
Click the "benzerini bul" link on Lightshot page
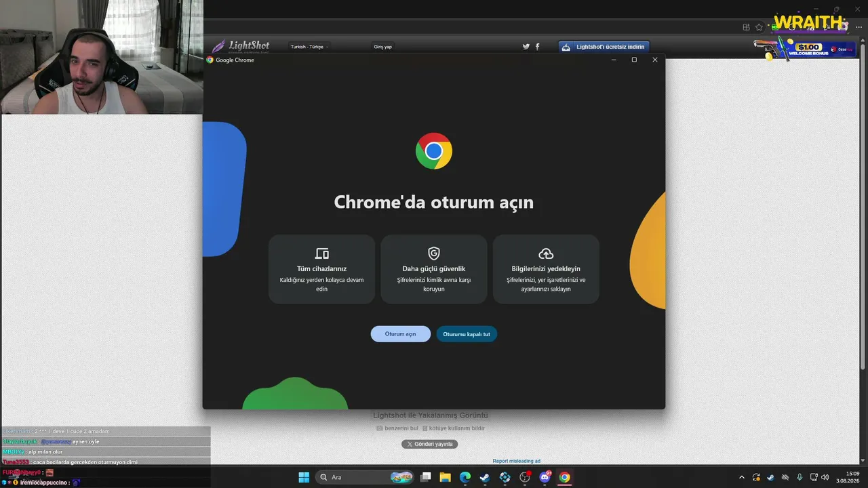pos(398,428)
